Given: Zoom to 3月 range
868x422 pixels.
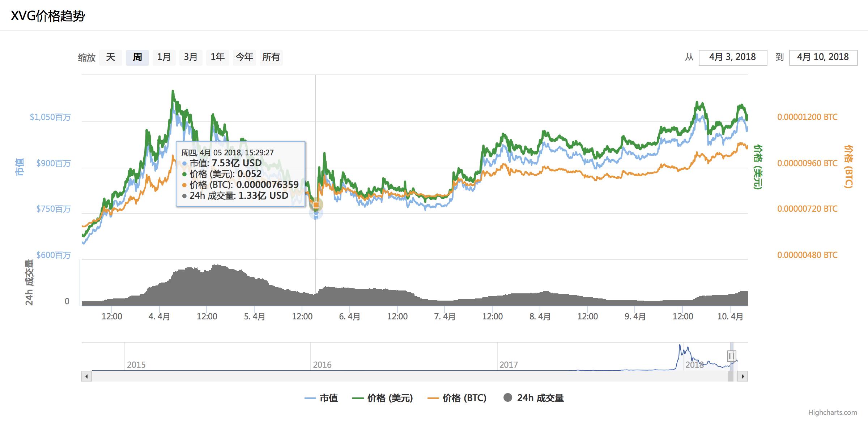Looking at the screenshot, I should (x=191, y=57).
